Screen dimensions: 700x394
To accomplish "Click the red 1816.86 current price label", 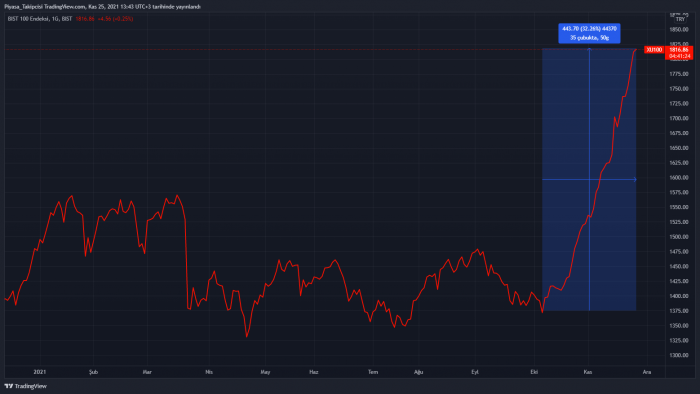I will pos(679,50).
